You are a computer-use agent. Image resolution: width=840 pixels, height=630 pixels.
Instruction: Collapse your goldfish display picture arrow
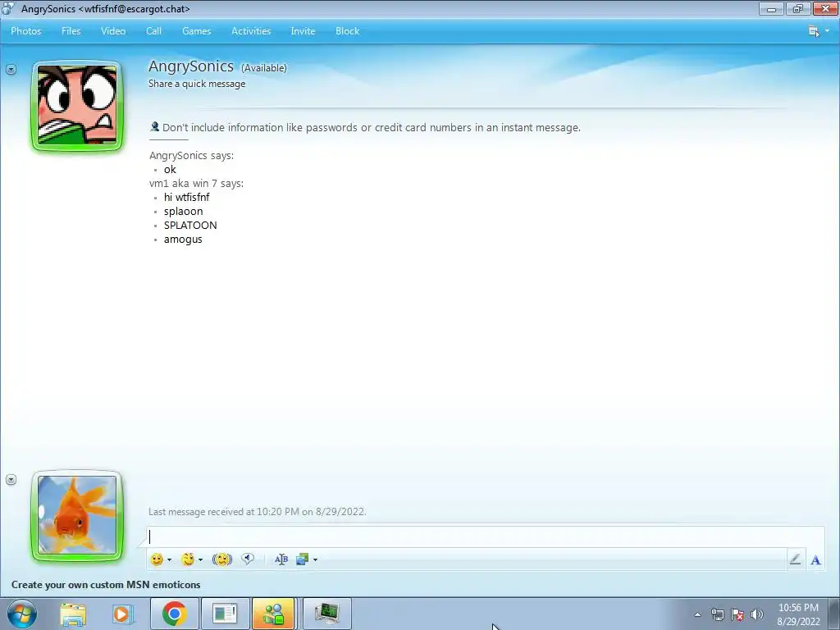pyautogui.click(x=11, y=479)
